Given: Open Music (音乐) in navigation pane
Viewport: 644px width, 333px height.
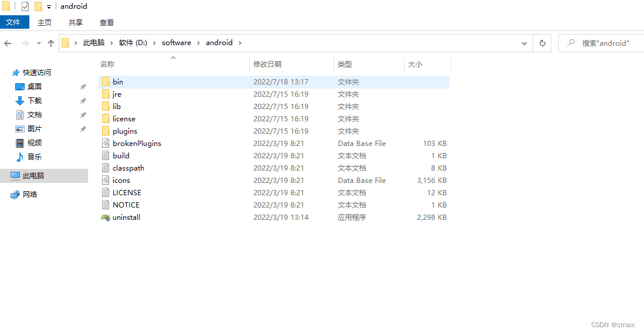Looking at the screenshot, I should tap(35, 157).
